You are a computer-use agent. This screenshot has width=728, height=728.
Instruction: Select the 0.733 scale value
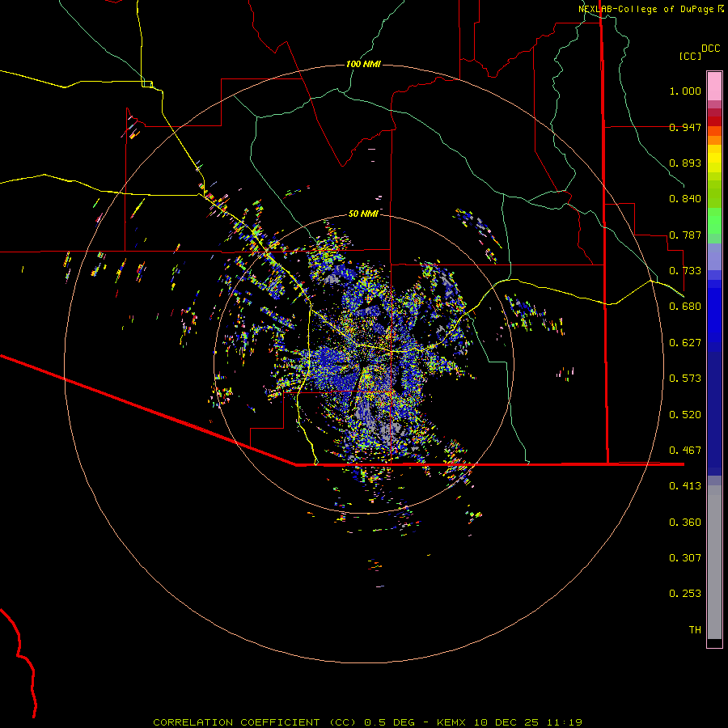tap(685, 271)
